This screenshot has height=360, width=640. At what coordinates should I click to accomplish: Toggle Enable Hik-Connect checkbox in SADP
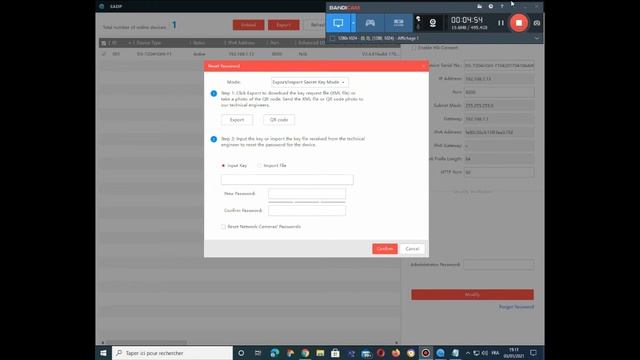[x=413, y=47]
